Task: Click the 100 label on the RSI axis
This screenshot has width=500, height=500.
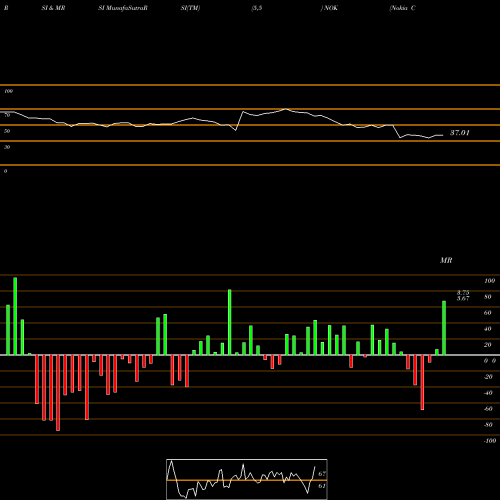Action: pos(8,91)
